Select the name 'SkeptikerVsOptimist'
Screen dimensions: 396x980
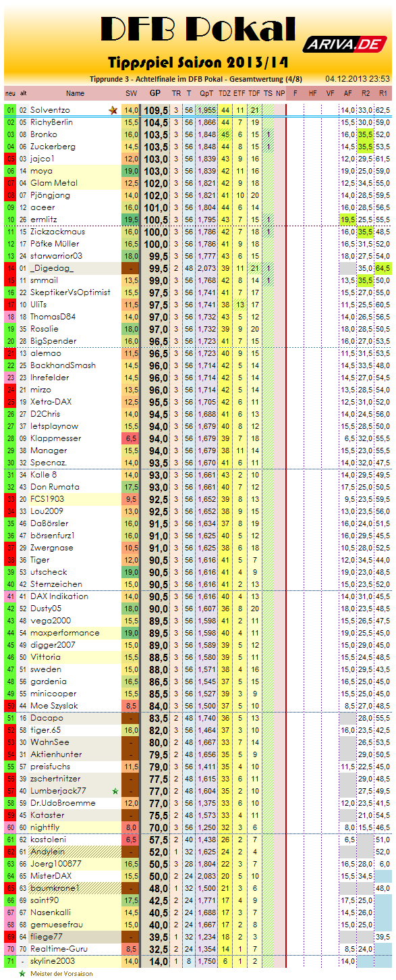click(x=70, y=292)
